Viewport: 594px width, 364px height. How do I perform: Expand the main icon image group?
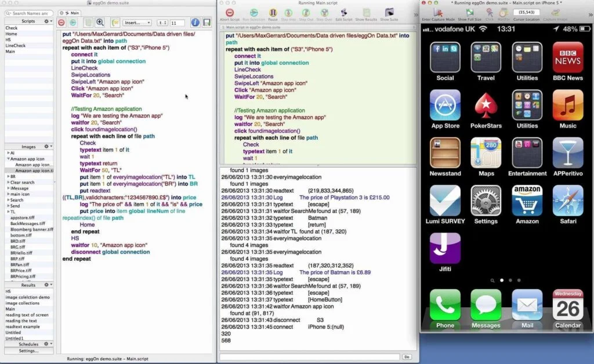(8, 194)
